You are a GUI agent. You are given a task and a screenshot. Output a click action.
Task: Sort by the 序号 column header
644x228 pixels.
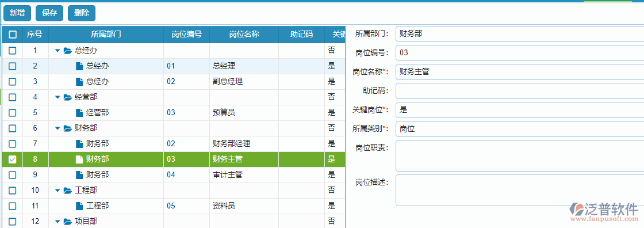pyautogui.click(x=34, y=35)
